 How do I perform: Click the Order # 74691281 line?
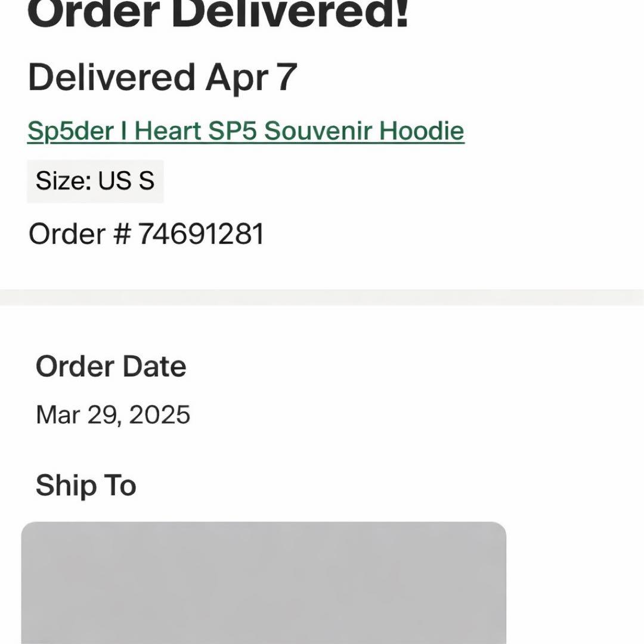146,234
